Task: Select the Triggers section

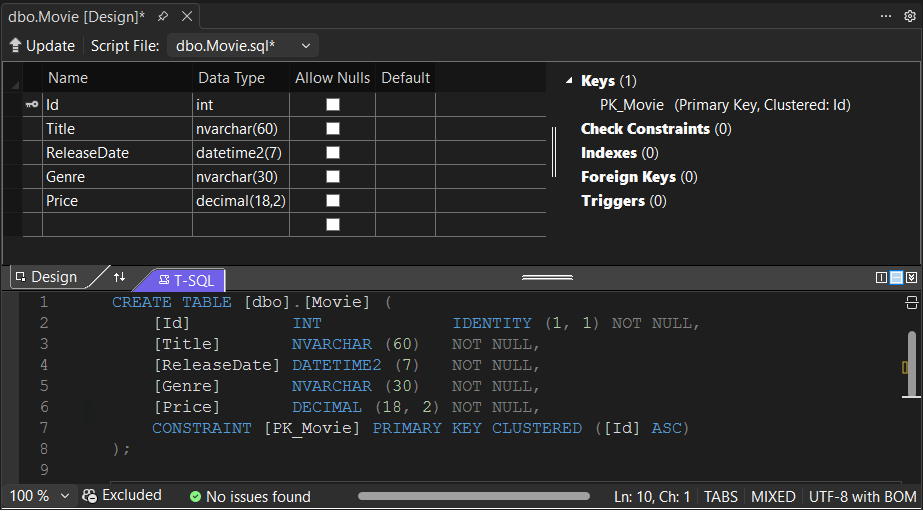Action: point(623,201)
